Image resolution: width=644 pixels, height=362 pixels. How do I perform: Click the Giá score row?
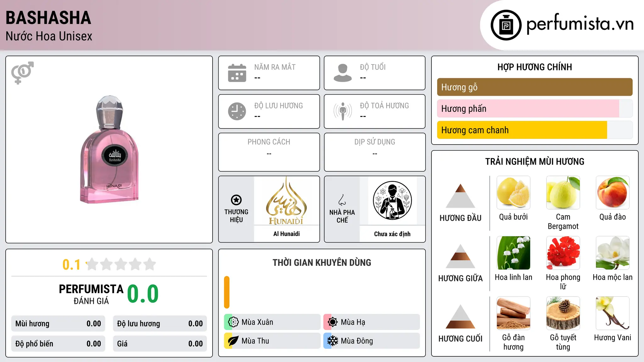pyautogui.click(x=160, y=344)
